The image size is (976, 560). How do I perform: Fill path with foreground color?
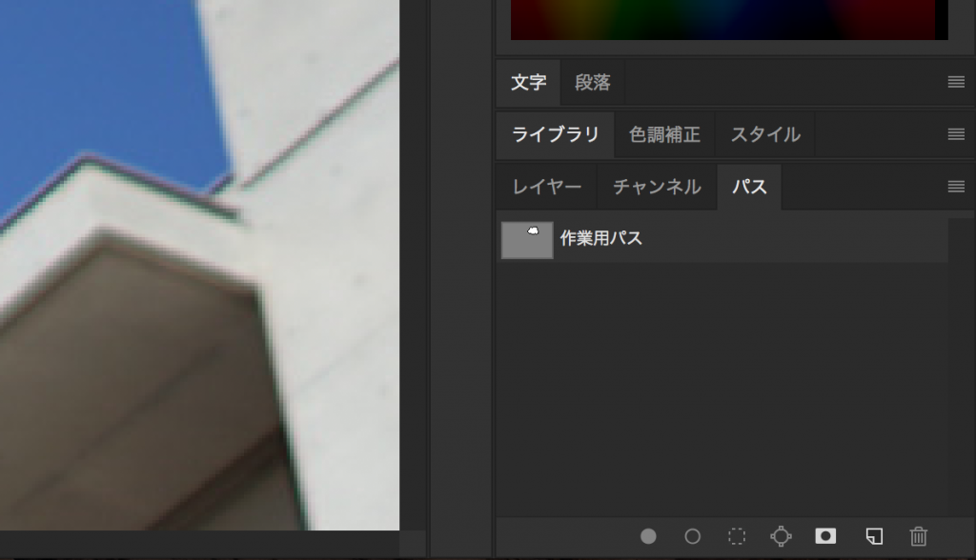pyautogui.click(x=648, y=536)
